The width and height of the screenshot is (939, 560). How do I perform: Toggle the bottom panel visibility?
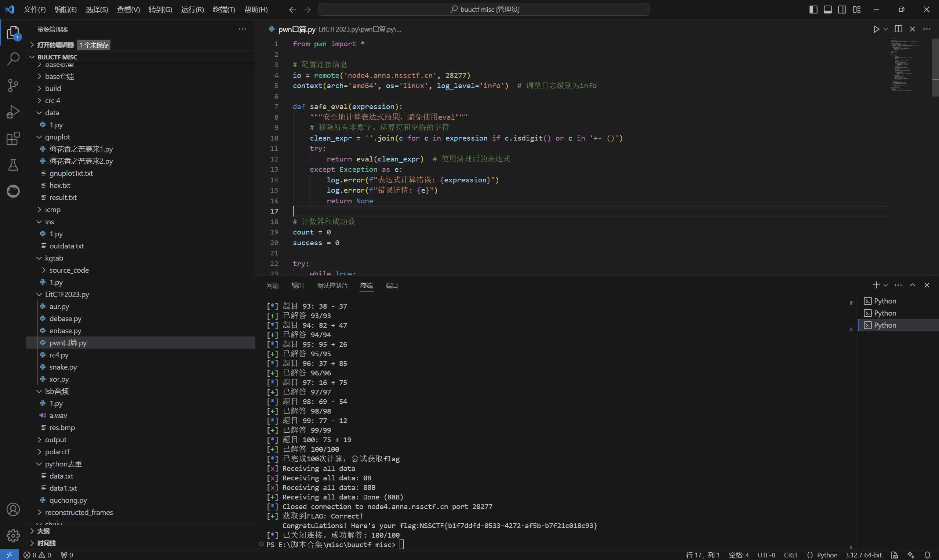(x=828, y=10)
